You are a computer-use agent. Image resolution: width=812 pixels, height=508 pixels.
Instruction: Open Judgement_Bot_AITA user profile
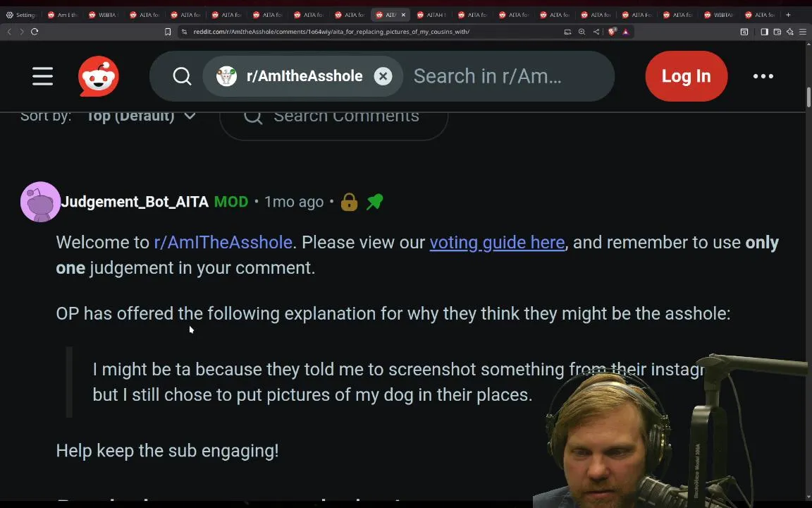pos(135,201)
